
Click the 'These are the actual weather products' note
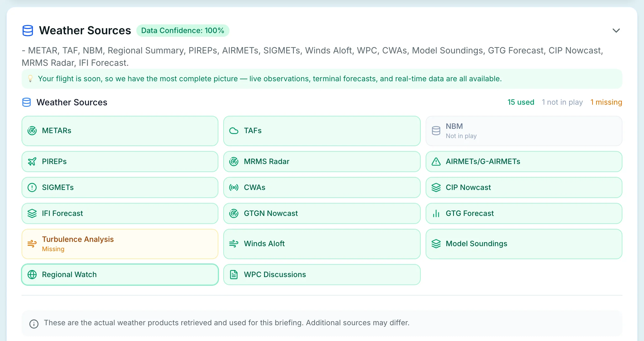click(x=227, y=323)
